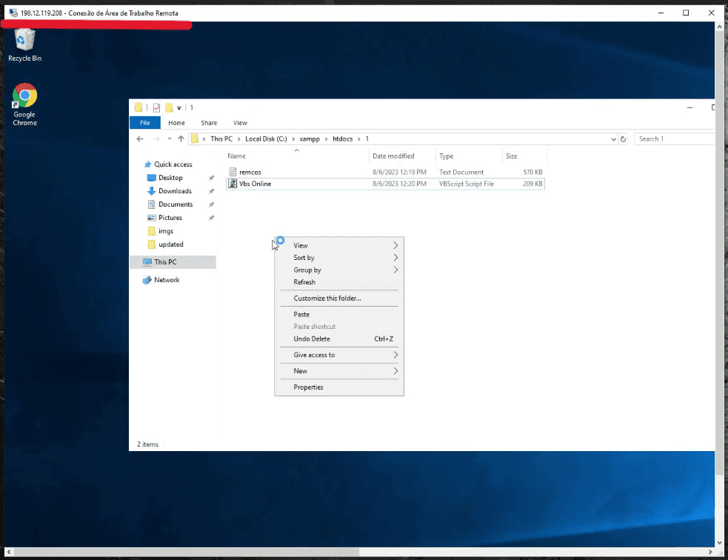The image size is (728, 560).
Task: Open Documents in the navigation pane
Action: (175, 204)
